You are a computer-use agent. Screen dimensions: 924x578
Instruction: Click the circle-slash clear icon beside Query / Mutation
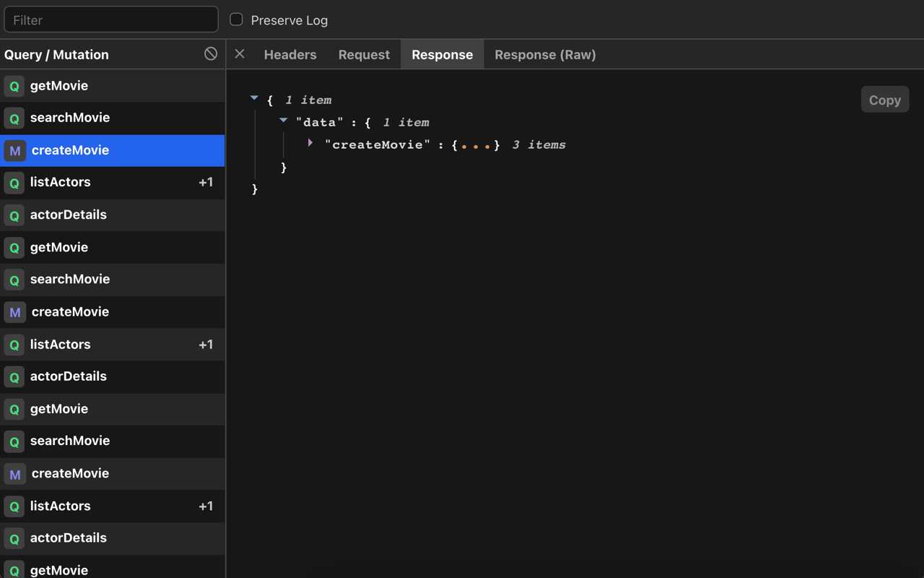point(210,53)
